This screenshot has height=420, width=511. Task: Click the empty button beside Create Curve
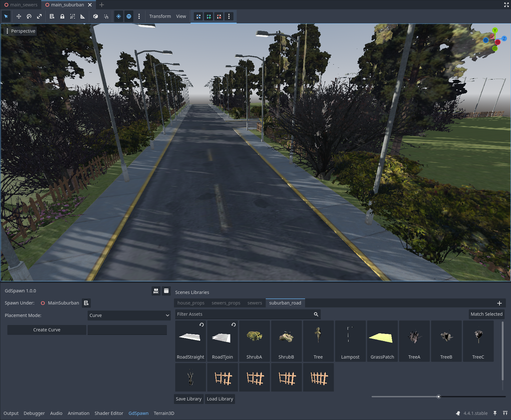pyautogui.click(x=127, y=330)
